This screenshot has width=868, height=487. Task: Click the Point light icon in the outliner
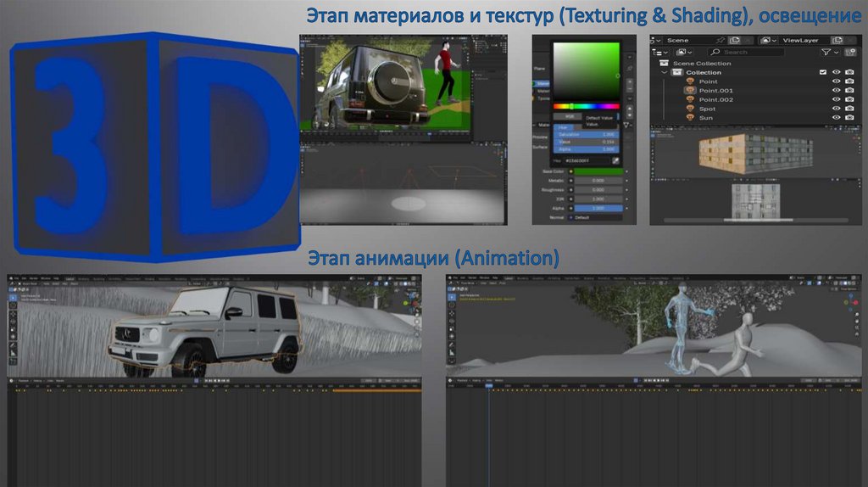click(690, 81)
